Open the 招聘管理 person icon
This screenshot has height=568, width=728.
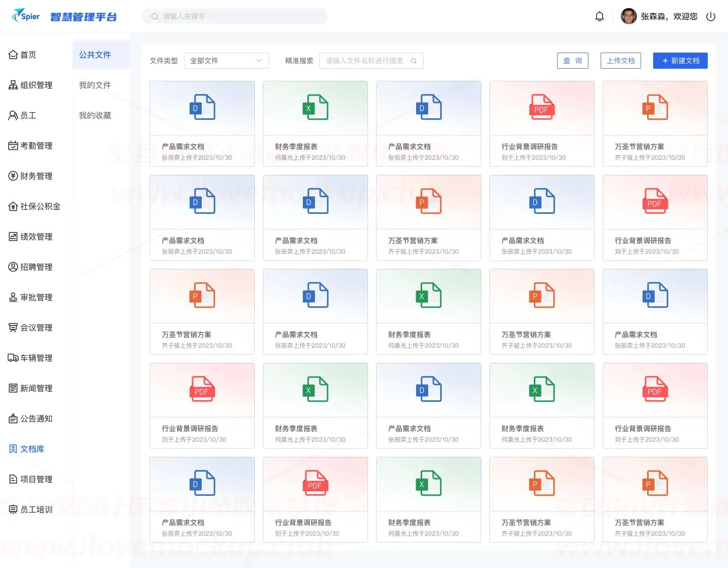pyautogui.click(x=13, y=267)
